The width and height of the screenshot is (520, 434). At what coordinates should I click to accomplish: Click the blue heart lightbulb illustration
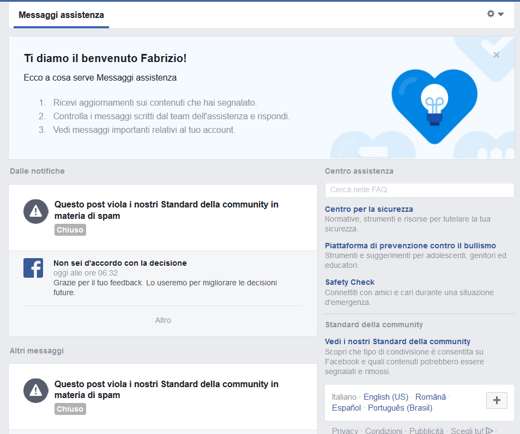pyautogui.click(x=434, y=106)
